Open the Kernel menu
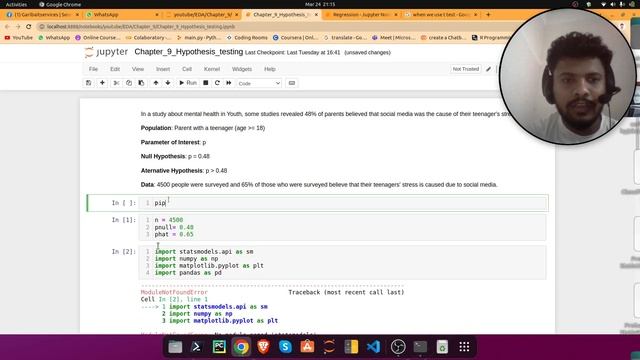Screen dimensions: 640x360 click(x=212, y=69)
